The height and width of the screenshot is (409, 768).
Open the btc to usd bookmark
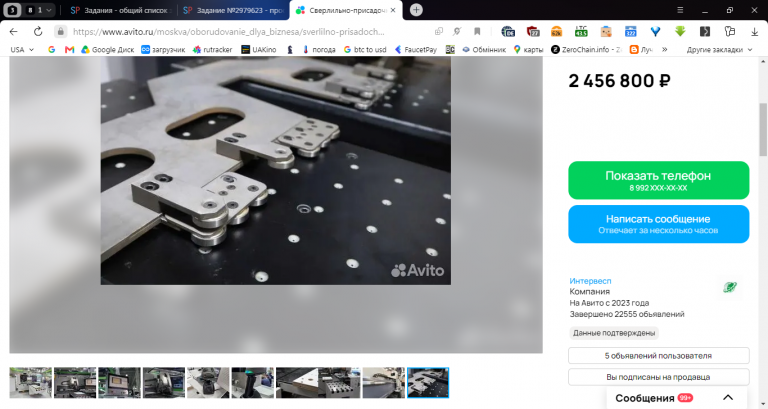pos(365,49)
